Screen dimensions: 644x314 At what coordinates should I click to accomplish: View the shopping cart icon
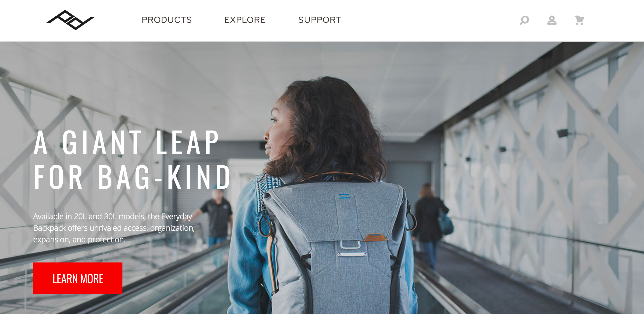(579, 20)
